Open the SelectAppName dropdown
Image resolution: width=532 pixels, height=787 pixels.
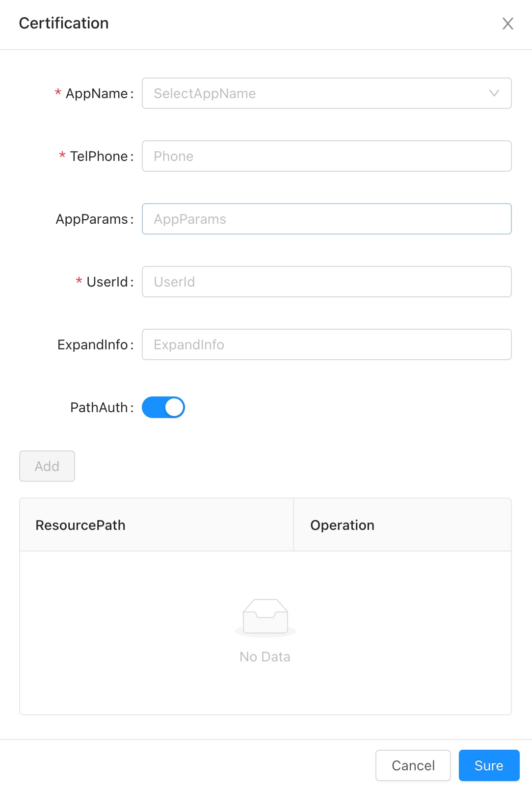pos(319,93)
